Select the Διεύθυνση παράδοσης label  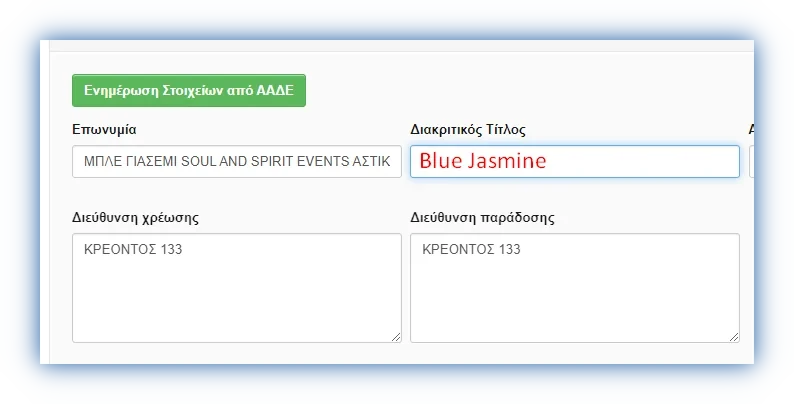click(x=482, y=216)
